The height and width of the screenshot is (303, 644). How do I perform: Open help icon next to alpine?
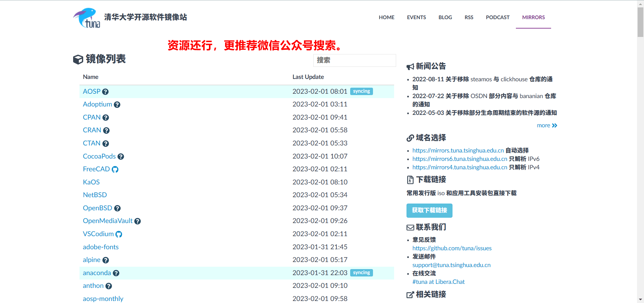[106, 260]
